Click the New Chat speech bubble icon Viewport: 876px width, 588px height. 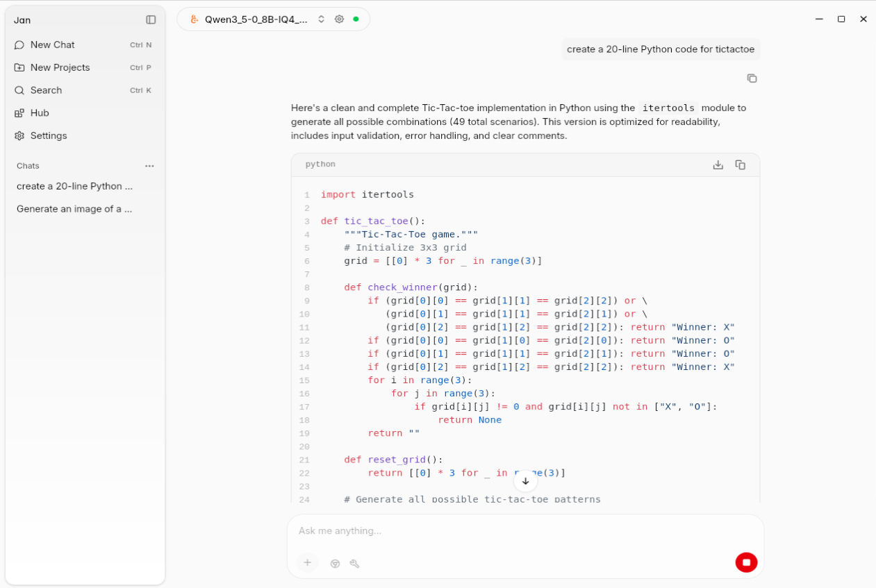[x=19, y=44]
